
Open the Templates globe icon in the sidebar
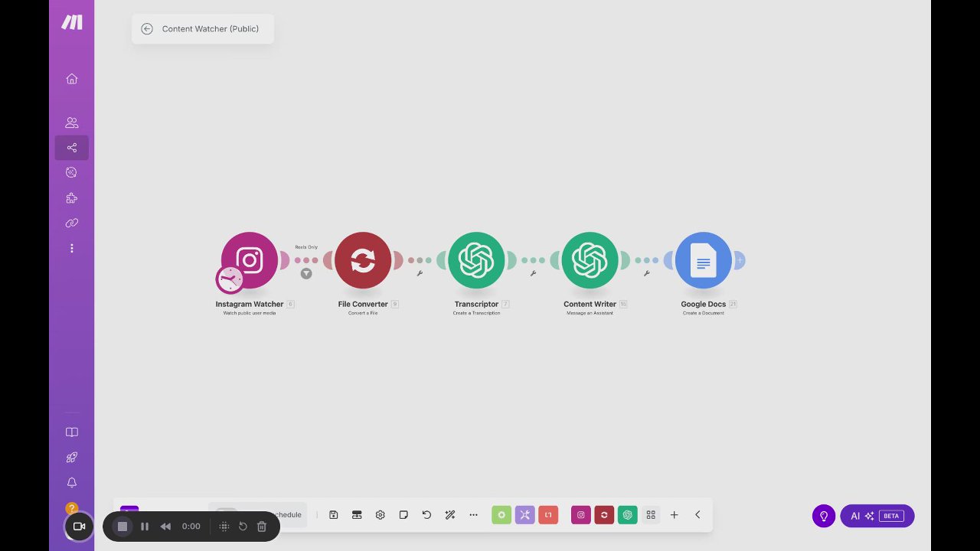tap(72, 173)
